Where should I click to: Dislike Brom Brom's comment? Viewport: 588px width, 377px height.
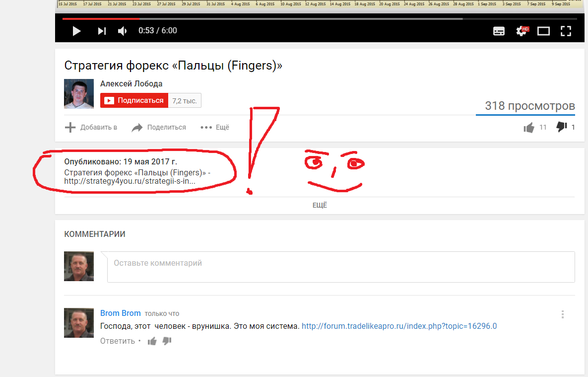pos(167,341)
